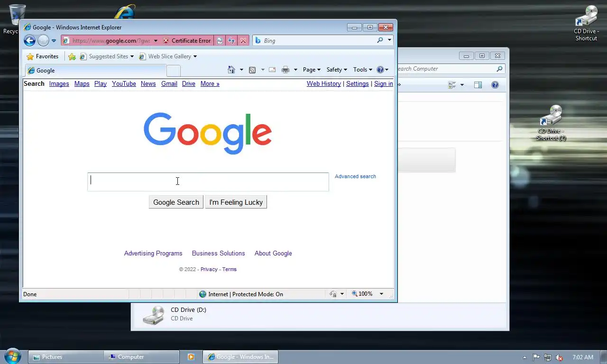Open the Windows Start orb
The image size is (607, 364).
tap(12, 356)
